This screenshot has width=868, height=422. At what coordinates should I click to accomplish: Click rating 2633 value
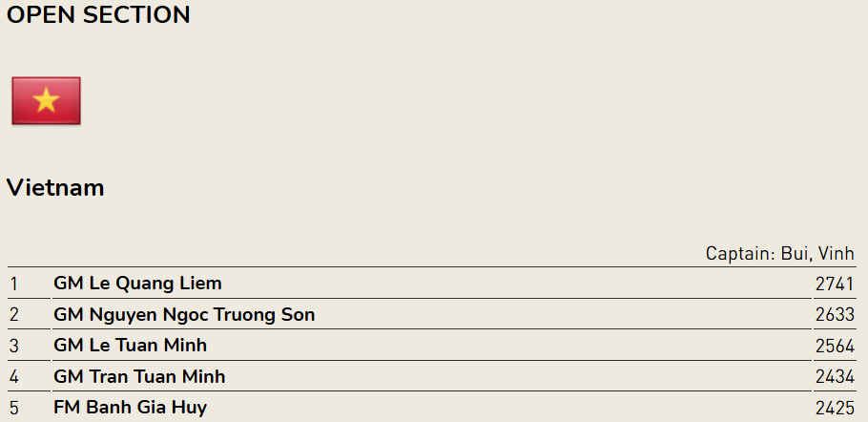click(x=835, y=314)
